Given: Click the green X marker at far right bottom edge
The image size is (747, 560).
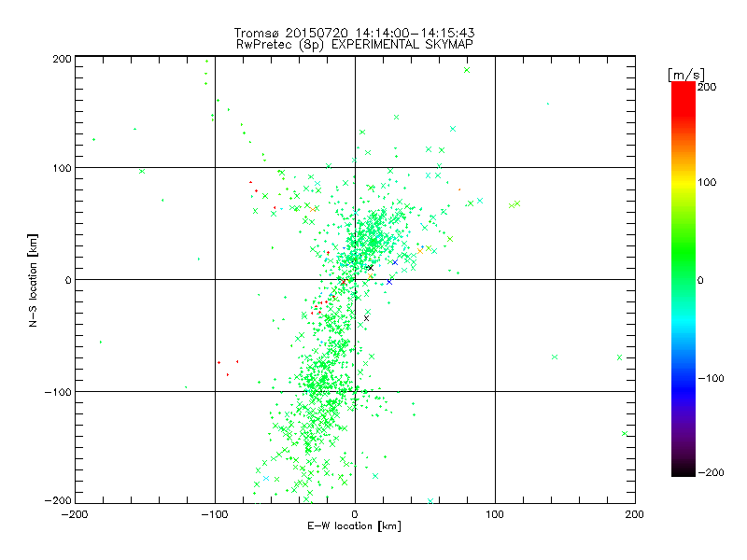Looking at the screenshot, I should (x=625, y=434).
